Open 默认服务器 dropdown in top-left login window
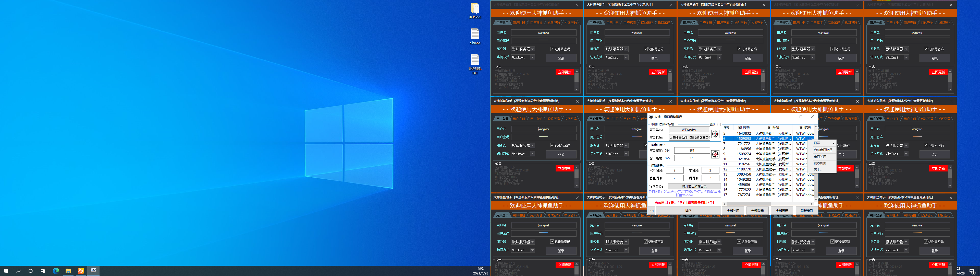Image resolution: width=980 pixels, height=276 pixels. tap(523, 49)
